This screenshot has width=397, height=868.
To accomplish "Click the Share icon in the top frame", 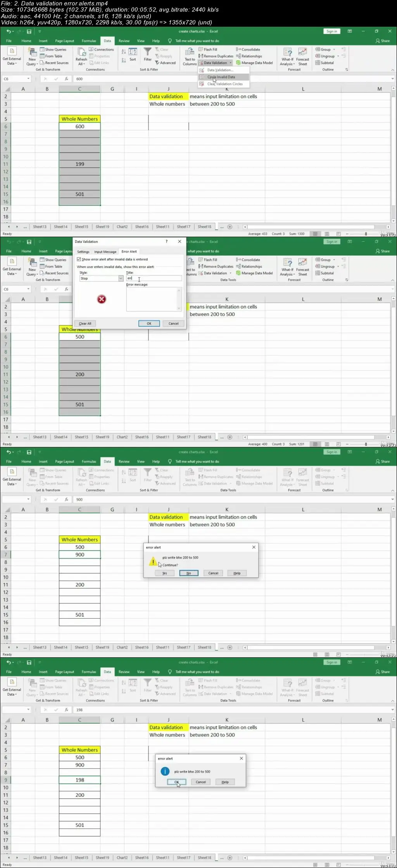I will click(378, 41).
